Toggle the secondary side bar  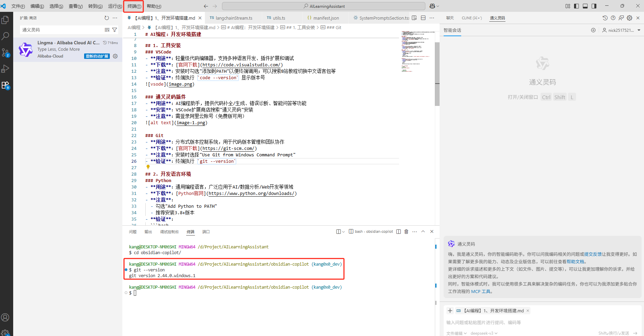[x=594, y=6]
